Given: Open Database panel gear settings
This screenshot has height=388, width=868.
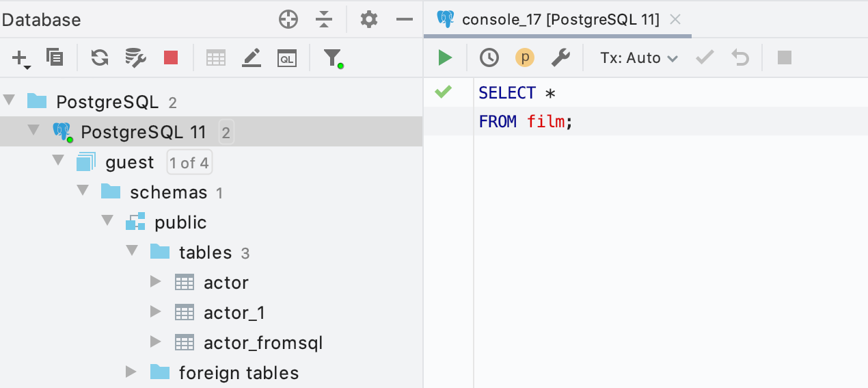Looking at the screenshot, I should (x=369, y=19).
